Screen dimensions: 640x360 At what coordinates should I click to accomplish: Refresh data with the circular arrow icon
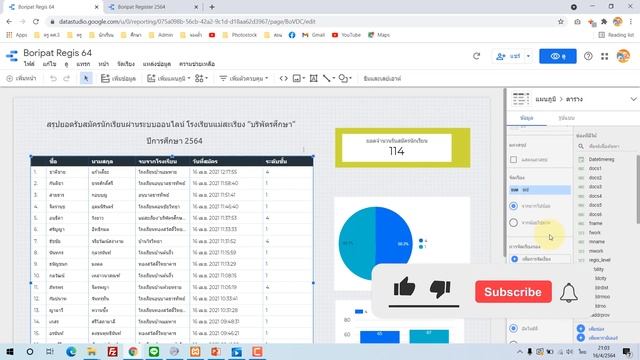point(476,56)
